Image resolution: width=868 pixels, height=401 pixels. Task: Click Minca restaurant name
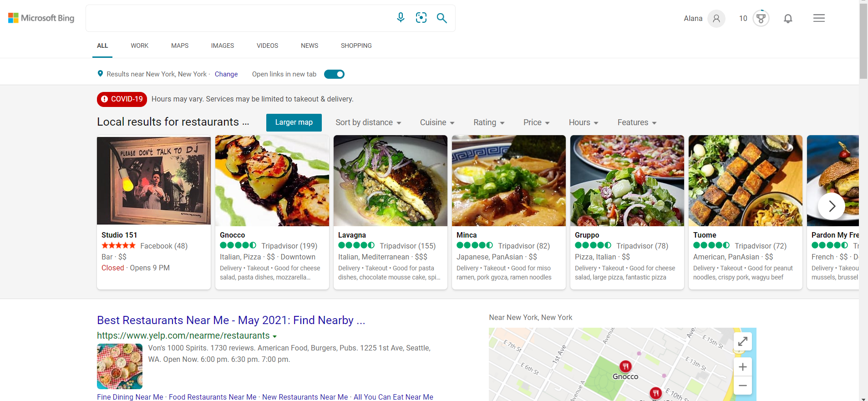(x=467, y=235)
